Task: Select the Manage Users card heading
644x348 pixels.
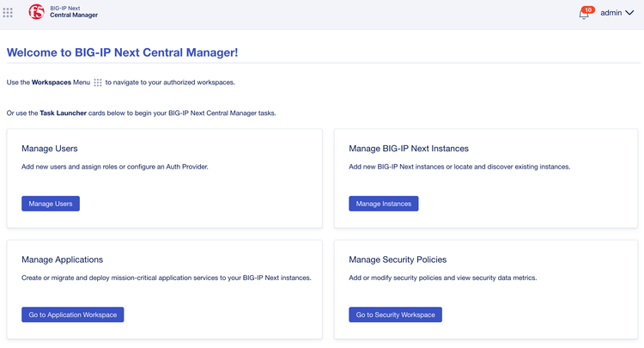Action: coord(49,149)
